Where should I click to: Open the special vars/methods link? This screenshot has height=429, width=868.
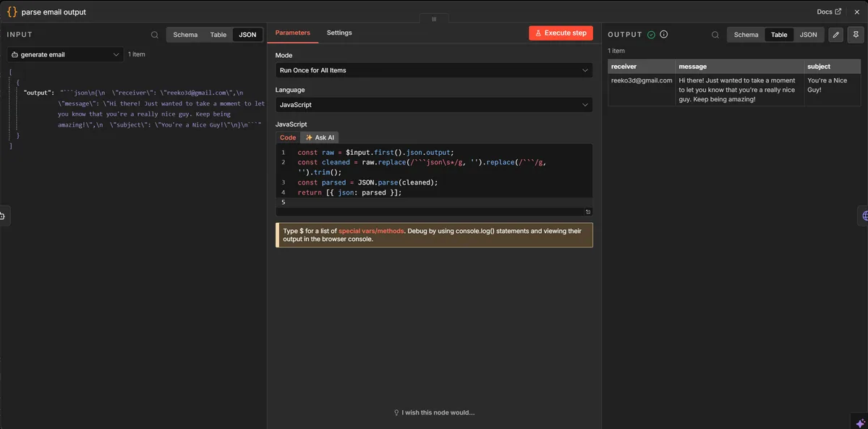click(x=370, y=232)
